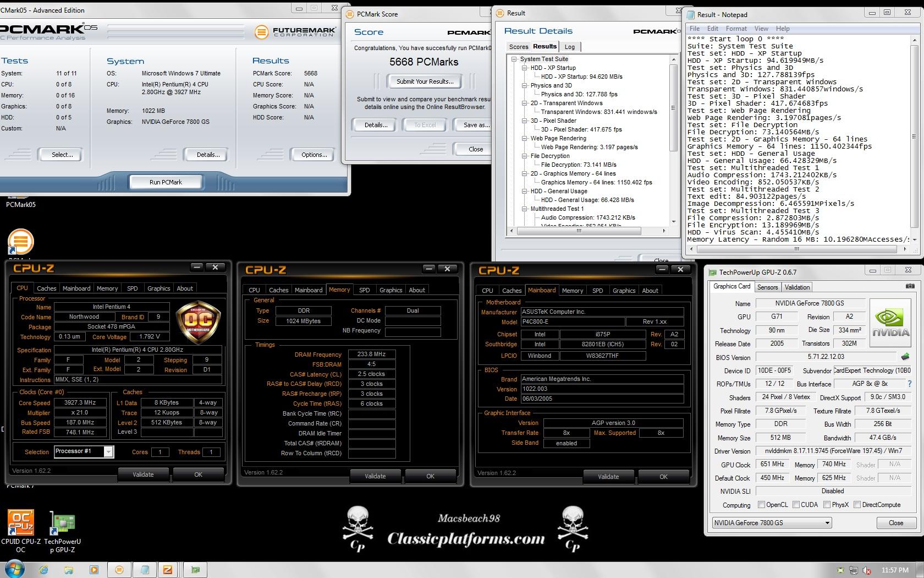Click the GPU Name field NVIDIA GeForce 7800 GS
Viewport: 924px width, 578px height.
coord(810,303)
